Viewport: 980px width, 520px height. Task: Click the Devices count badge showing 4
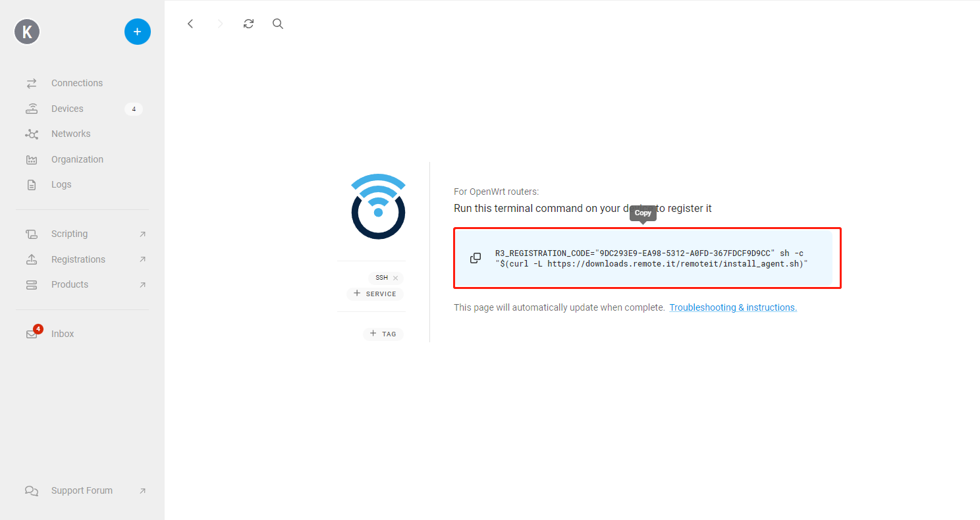134,109
